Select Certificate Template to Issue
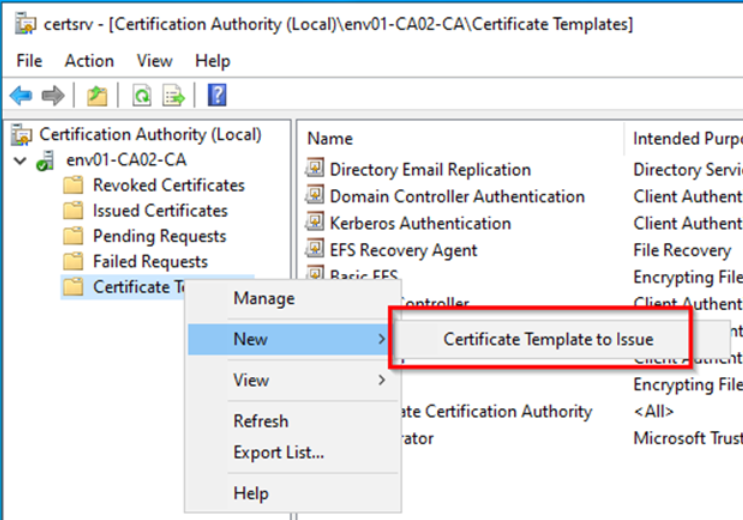The width and height of the screenshot is (743, 520). [x=548, y=339]
